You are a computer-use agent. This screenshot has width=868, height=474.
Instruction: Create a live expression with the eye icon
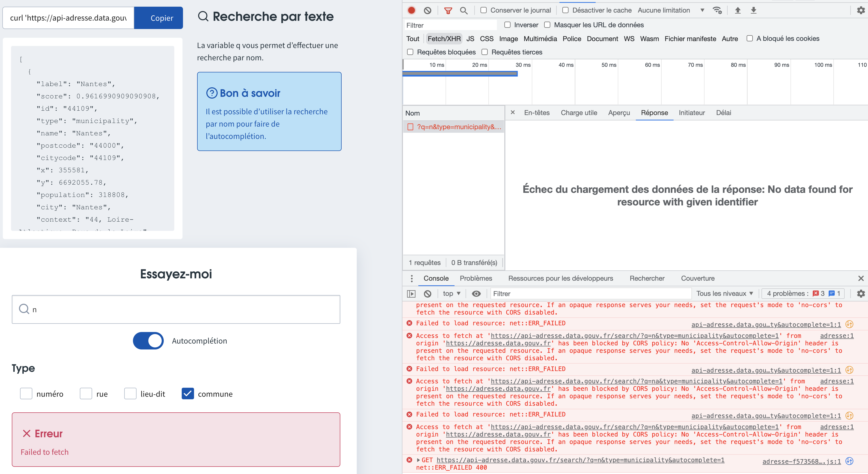coord(476,294)
